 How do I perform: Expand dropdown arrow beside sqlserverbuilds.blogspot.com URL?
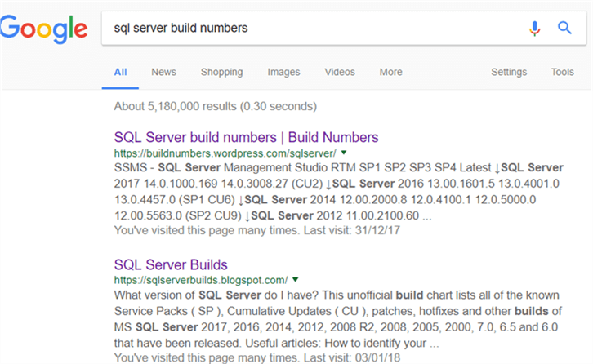coord(296,280)
